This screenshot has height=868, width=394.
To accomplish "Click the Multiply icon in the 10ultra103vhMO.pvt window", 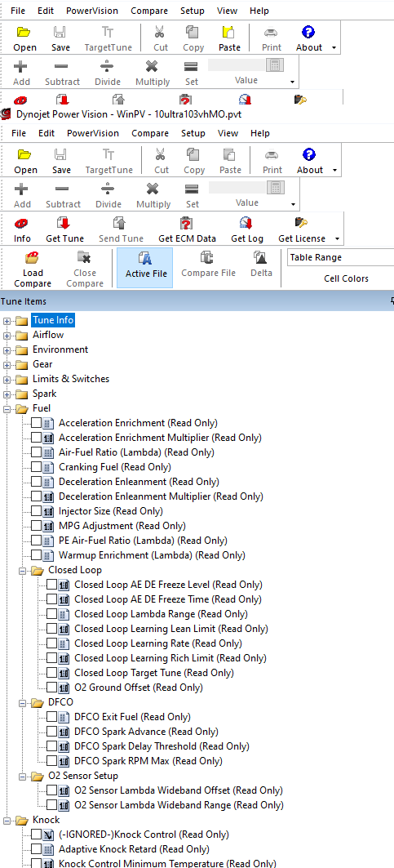I will coord(153,189).
